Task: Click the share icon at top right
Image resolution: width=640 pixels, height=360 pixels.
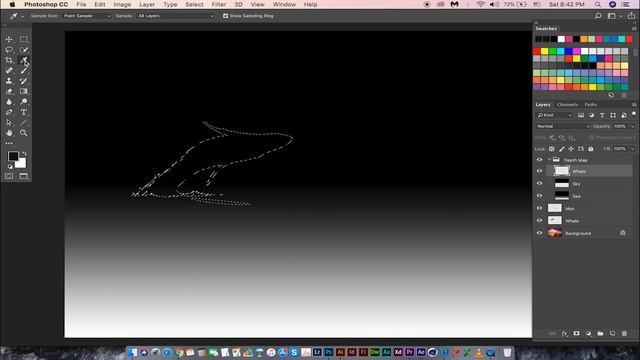Action: click(631, 16)
